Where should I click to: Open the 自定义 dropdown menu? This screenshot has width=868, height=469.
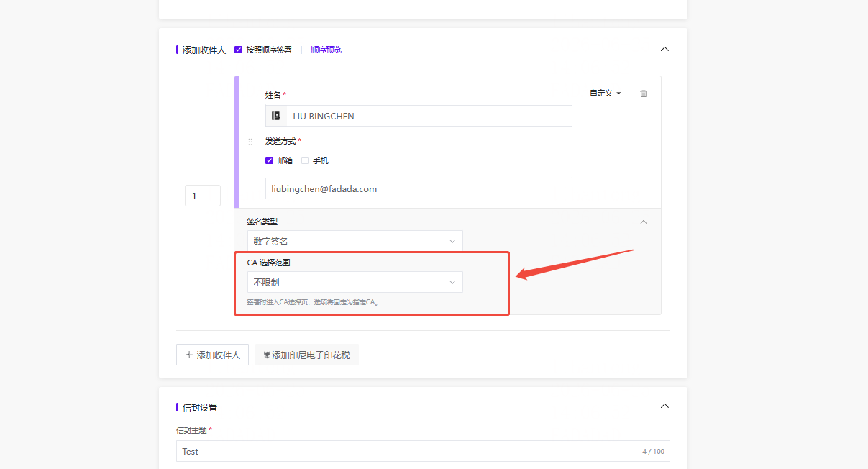(x=605, y=94)
